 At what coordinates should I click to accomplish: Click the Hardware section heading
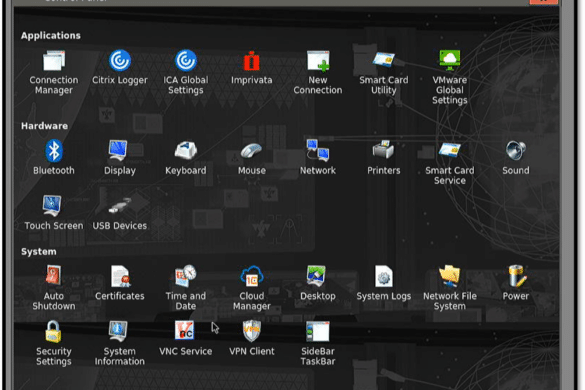tap(44, 126)
